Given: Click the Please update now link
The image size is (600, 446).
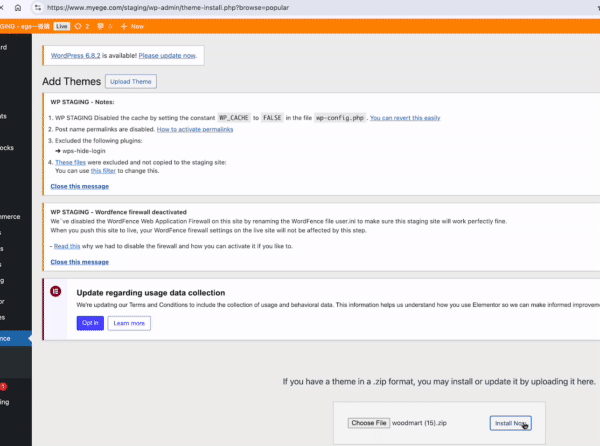Looking at the screenshot, I should [167, 55].
